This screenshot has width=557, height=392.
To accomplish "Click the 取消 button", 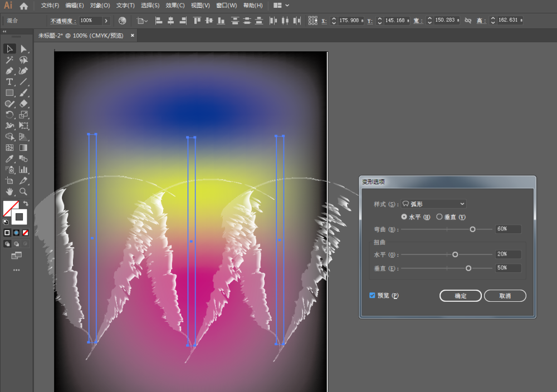I will pyautogui.click(x=505, y=296).
